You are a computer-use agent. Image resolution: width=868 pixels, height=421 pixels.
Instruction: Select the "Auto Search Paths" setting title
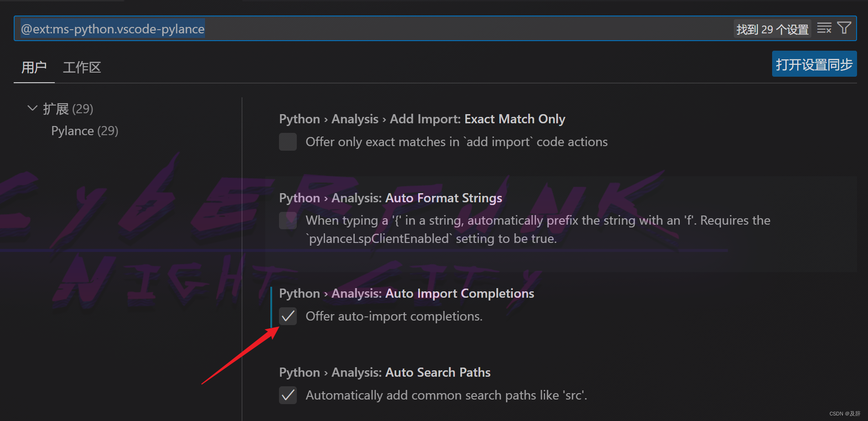coord(437,372)
